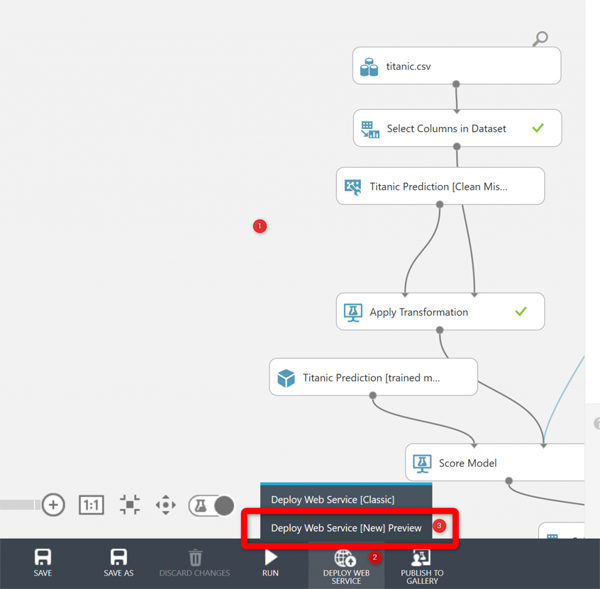This screenshot has width=600, height=589.
Task: Run the experiment with the play icon
Action: 271,557
